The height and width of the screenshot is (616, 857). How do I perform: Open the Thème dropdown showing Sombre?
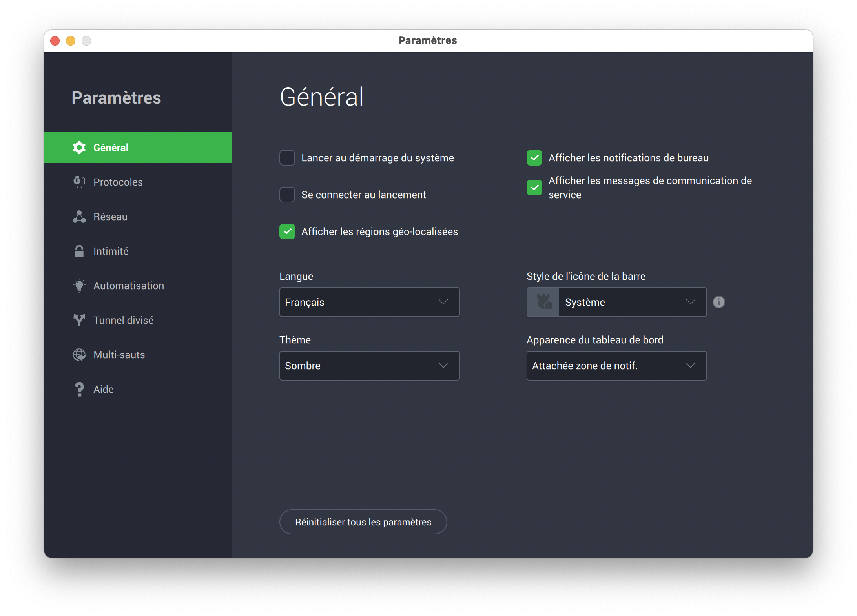click(369, 366)
